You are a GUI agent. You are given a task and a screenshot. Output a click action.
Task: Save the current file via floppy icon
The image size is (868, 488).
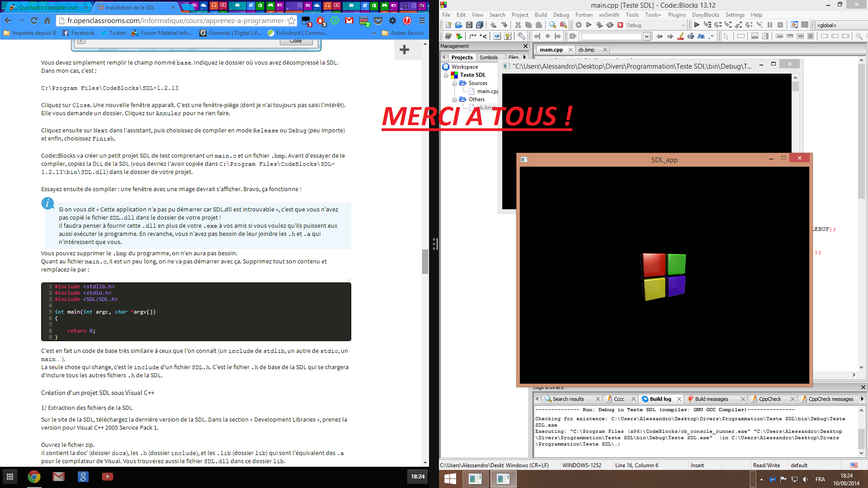pyautogui.click(x=469, y=25)
